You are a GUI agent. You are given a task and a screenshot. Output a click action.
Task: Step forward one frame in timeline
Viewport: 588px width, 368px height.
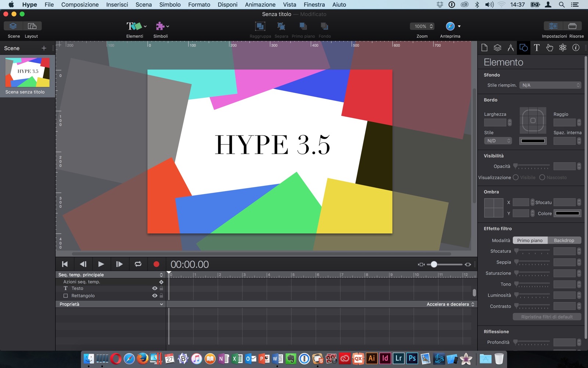point(119,264)
